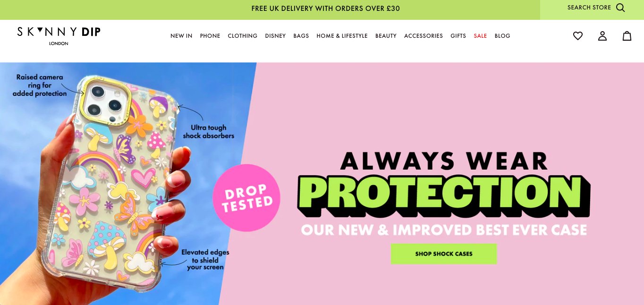Open the Disney category
The width and height of the screenshot is (644, 305).
pyautogui.click(x=275, y=36)
